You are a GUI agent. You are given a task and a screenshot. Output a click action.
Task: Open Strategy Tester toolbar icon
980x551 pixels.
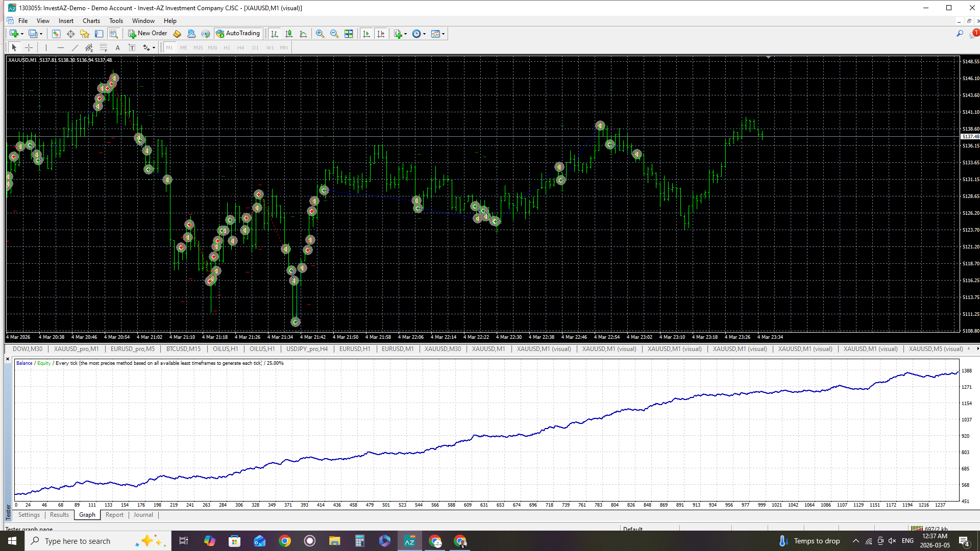[113, 34]
